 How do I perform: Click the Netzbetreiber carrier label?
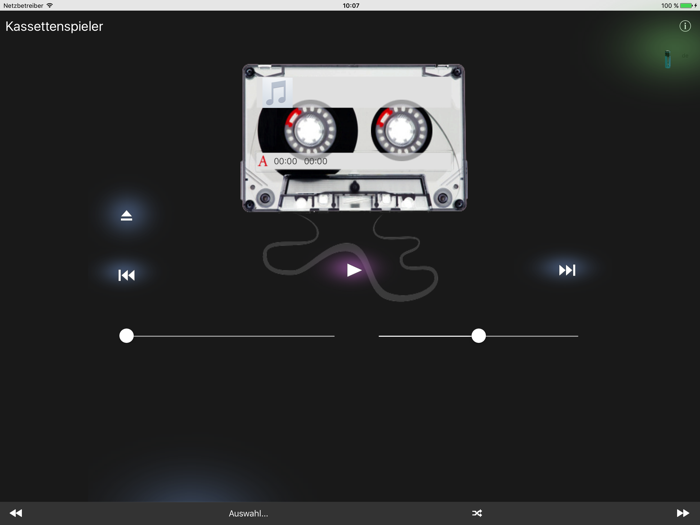[23, 5]
